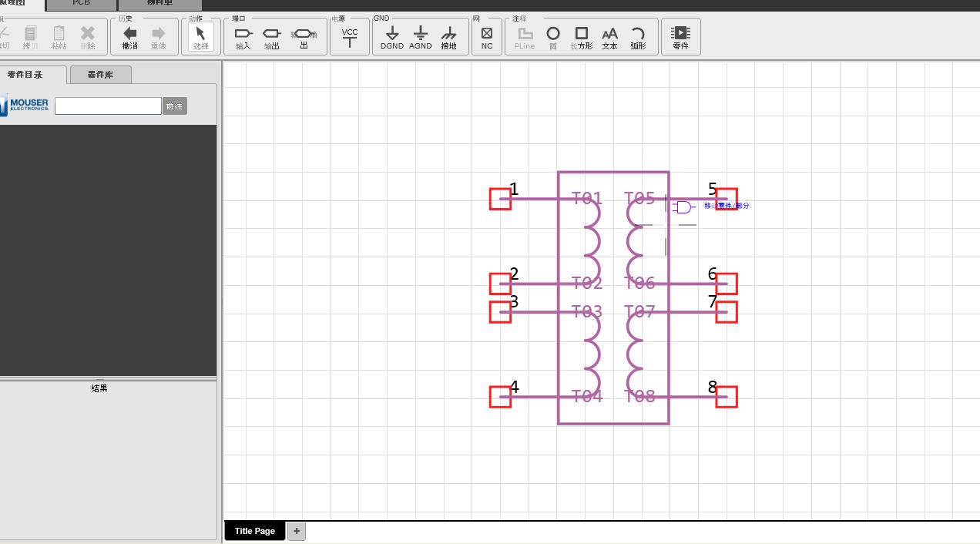Focus the Mouser part search field
Viewport: 980px width, 544px height.
tap(108, 106)
